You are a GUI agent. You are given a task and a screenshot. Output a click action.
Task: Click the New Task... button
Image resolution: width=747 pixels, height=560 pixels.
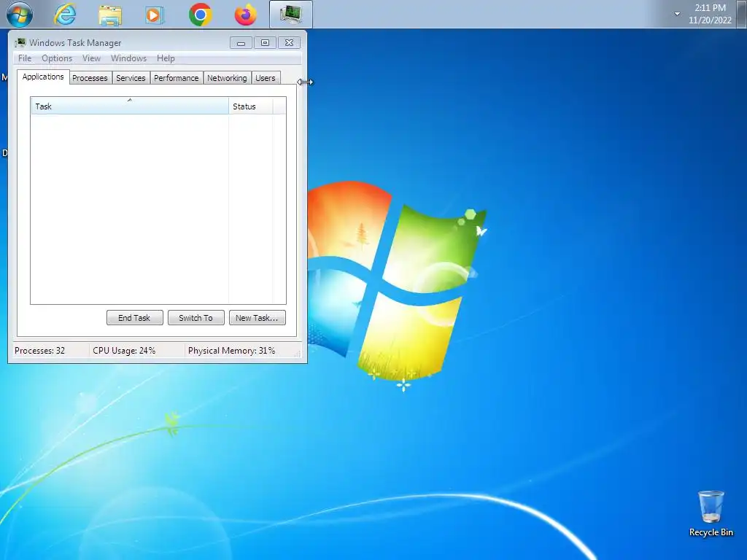[x=258, y=318]
